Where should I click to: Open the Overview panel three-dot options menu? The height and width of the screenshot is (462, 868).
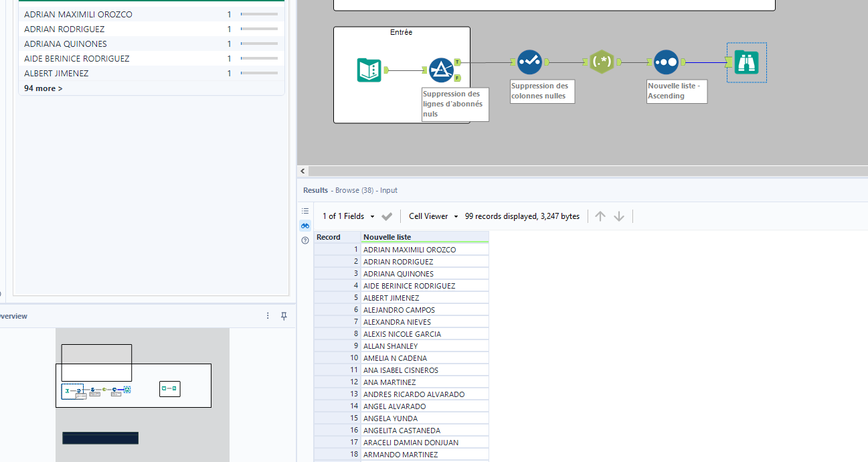268,315
